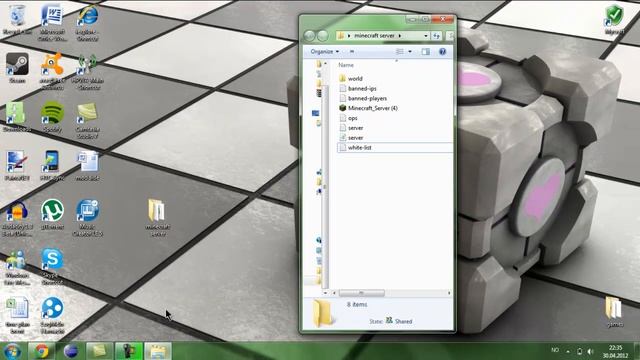
Task: Open the volume control in tray
Action: click(x=590, y=351)
